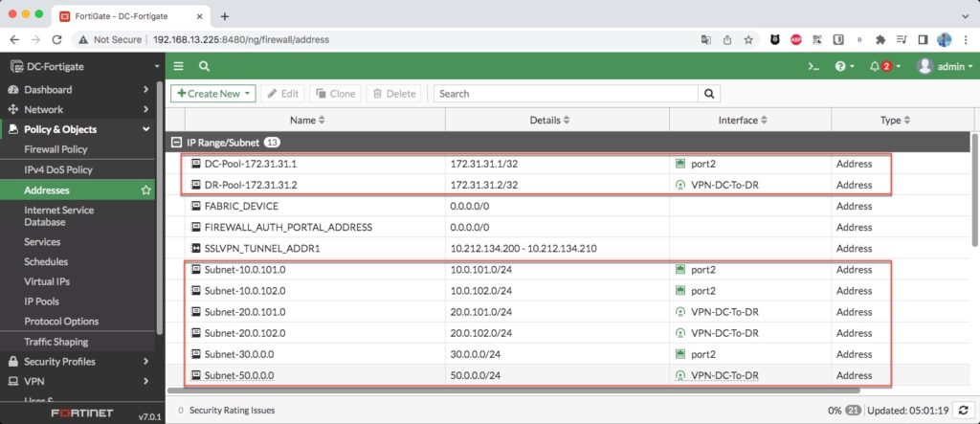The width and height of the screenshot is (980, 424).
Task: Click the horizontal table scrollbar
Action: click(513, 391)
